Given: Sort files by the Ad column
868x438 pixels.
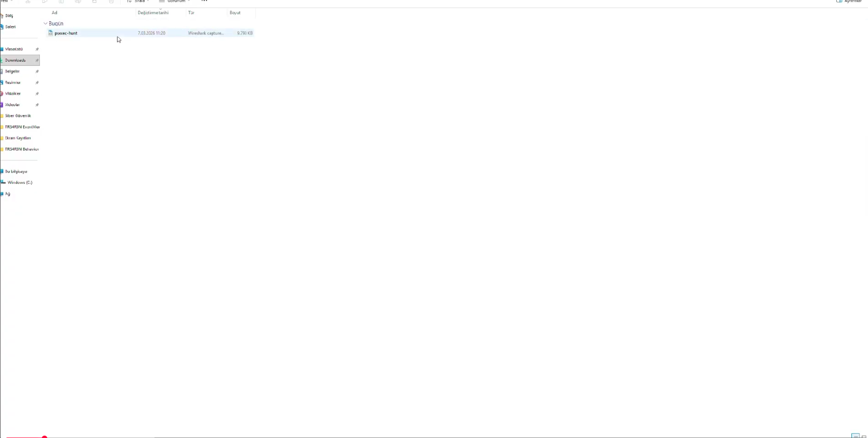Looking at the screenshot, I should (x=54, y=13).
